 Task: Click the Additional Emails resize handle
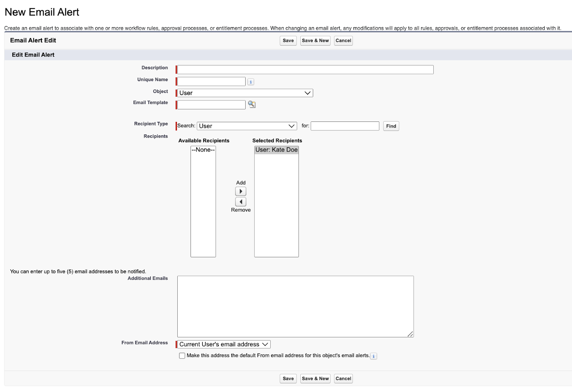[410, 334]
